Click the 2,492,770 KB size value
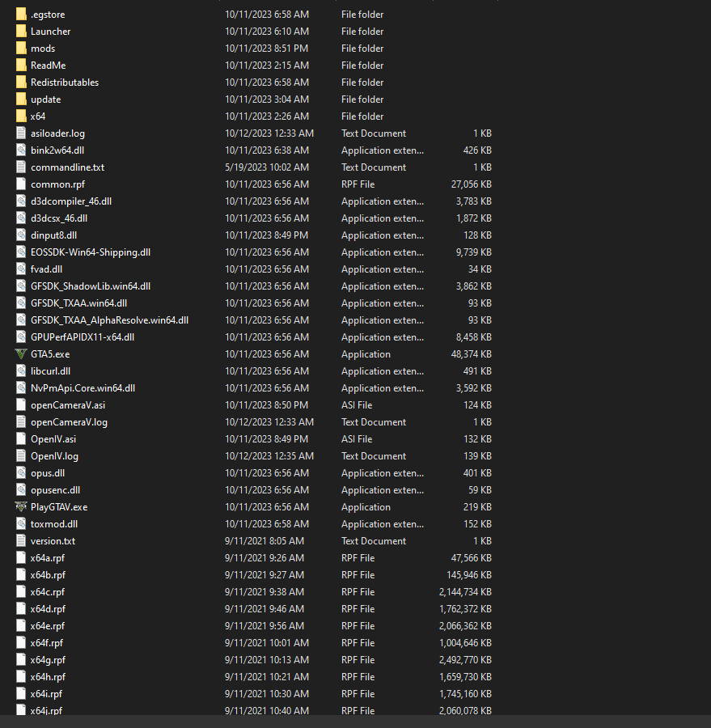The image size is (711, 728). [x=465, y=660]
